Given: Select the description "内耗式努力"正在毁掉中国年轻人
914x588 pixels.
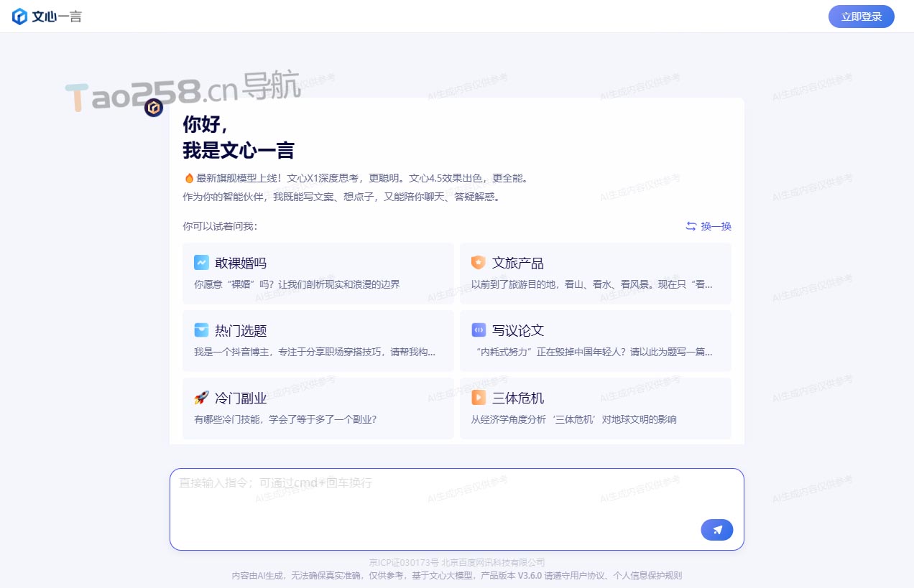Looking at the screenshot, I should 594,352.
